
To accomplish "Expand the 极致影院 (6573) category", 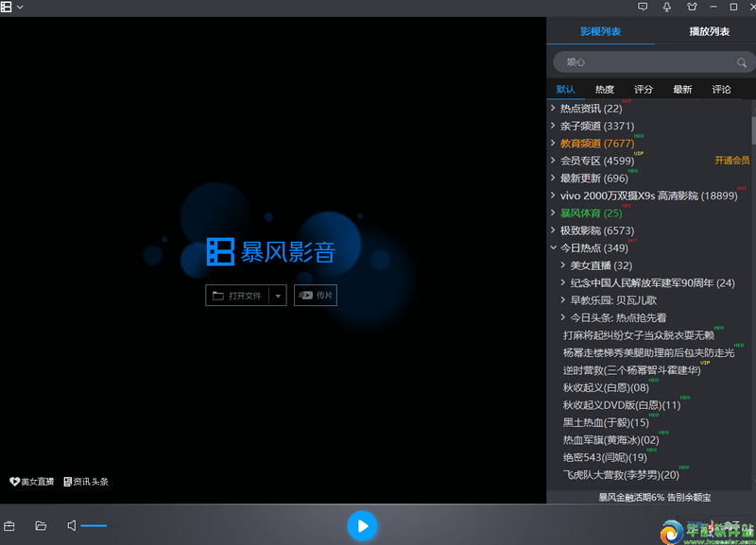I will click(x=553, y=230).
